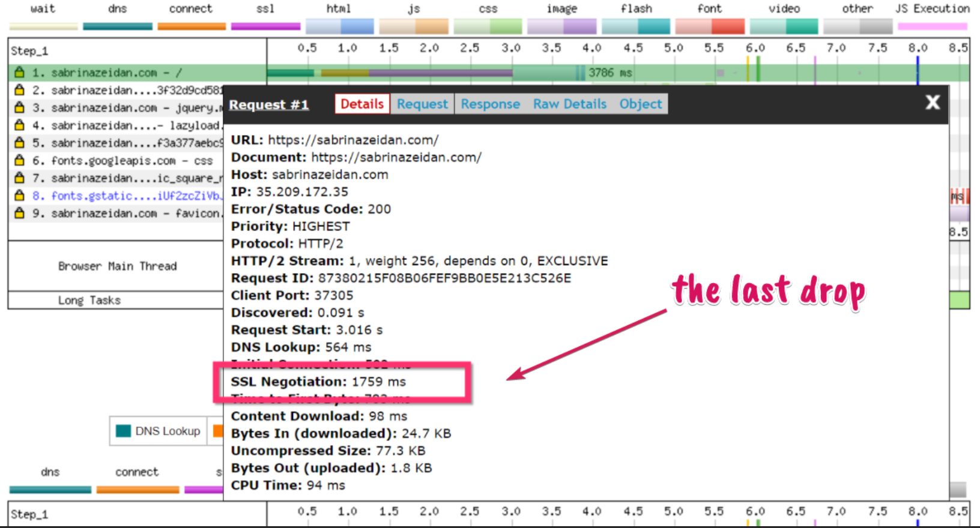The image size is (980, 528).
Task: Click lock icon of fonts.googleapis request
Action: [x=19, y=160]
